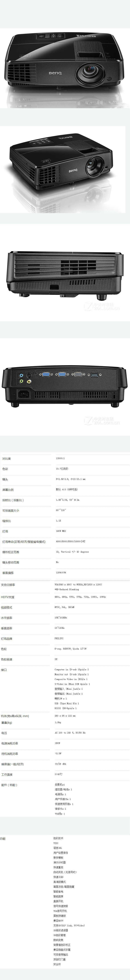Select Computer in (D-sub 15pin) interface line
This screenshot has width=130, height=980.
(72, 670)
